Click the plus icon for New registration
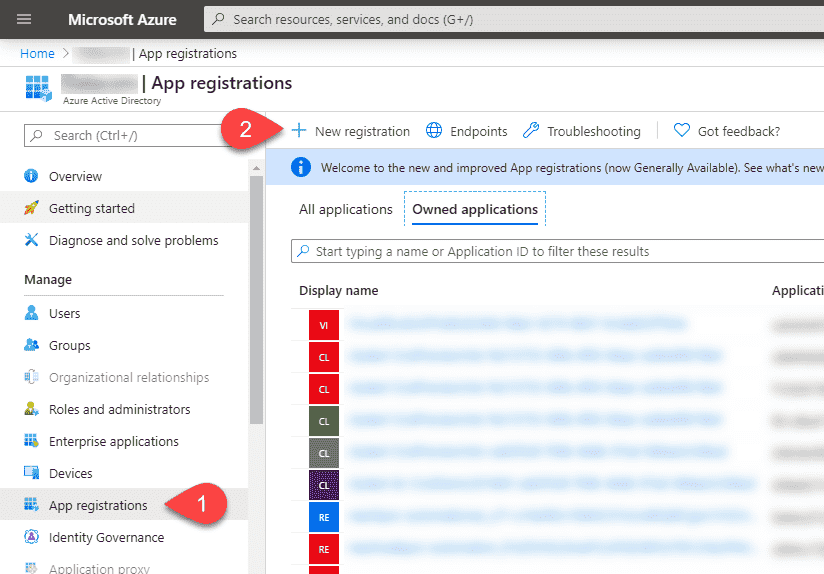The height and width of the screenshot is (574, 824). tap(299, 130)
